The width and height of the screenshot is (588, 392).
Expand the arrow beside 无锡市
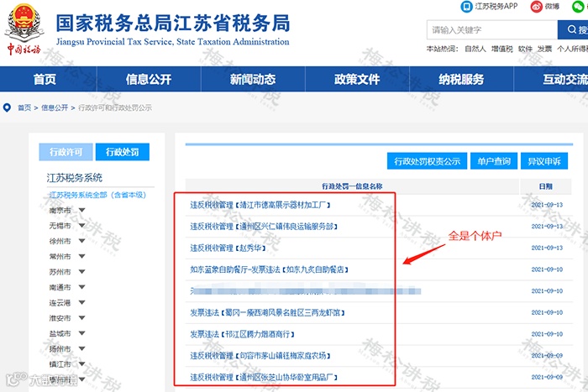(81, 226)
